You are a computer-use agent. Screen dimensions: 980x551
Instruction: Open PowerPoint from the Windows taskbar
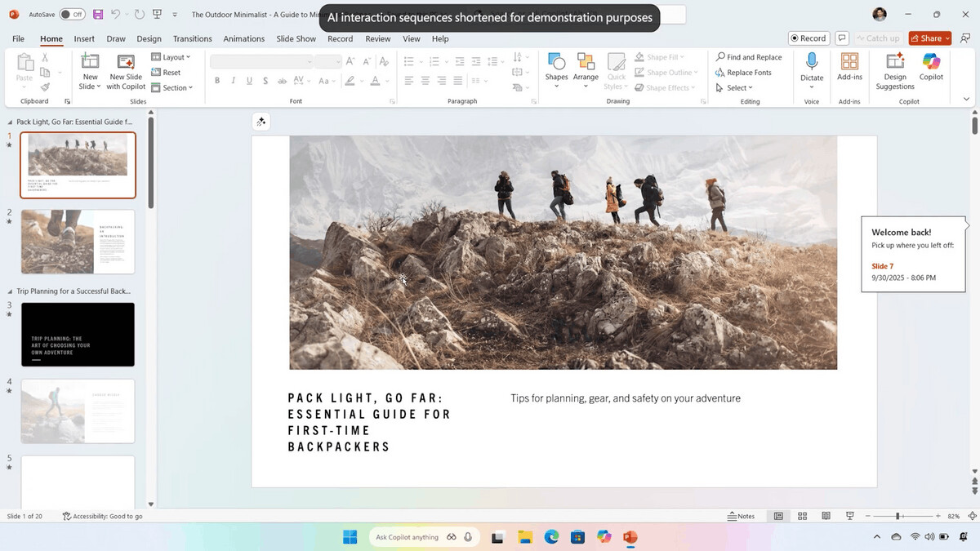pos(630,536)
